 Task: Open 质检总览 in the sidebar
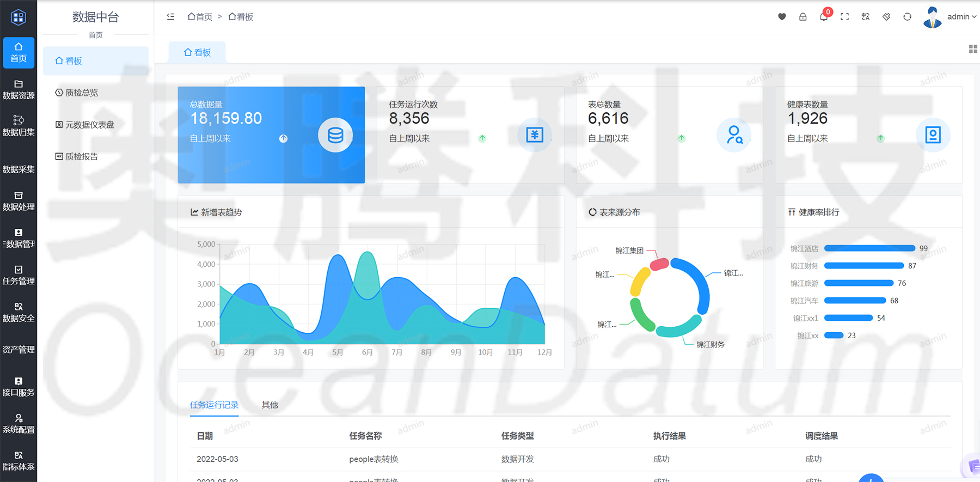pyautogui.click(x=95, y=93)
